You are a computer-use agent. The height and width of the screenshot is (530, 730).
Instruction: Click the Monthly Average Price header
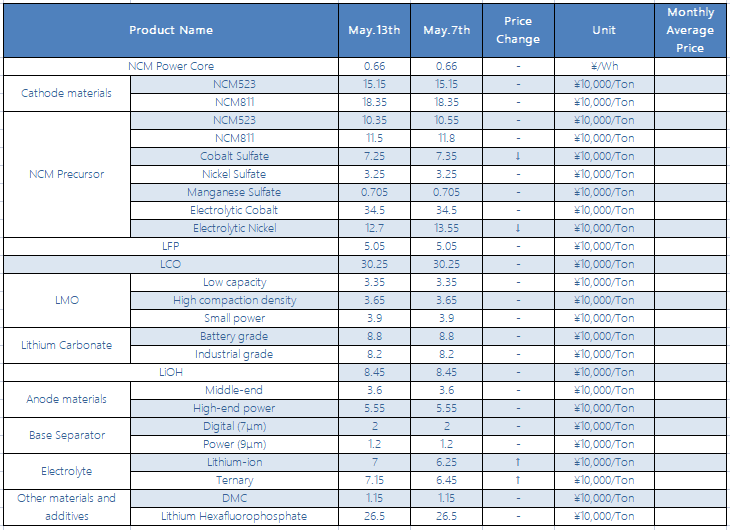click(690, 30)
